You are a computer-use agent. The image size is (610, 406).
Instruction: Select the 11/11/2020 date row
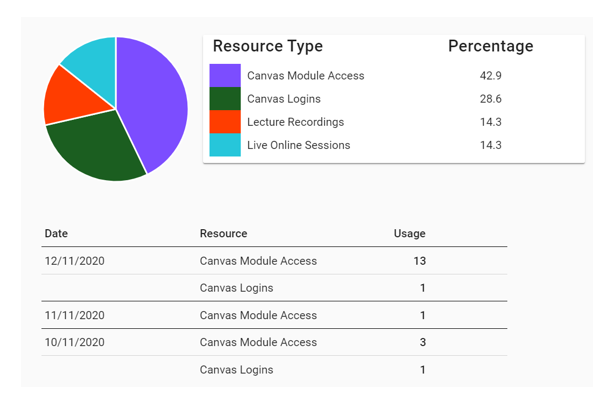pos(74,315)
